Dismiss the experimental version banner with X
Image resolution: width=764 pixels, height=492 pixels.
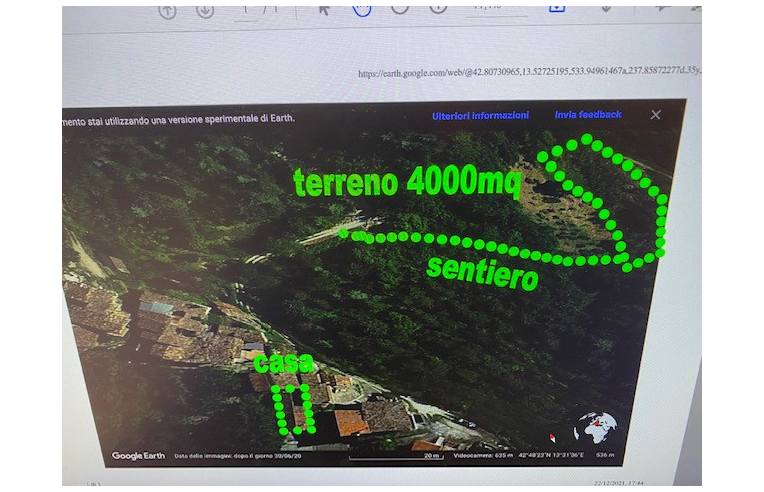(655, 115)
